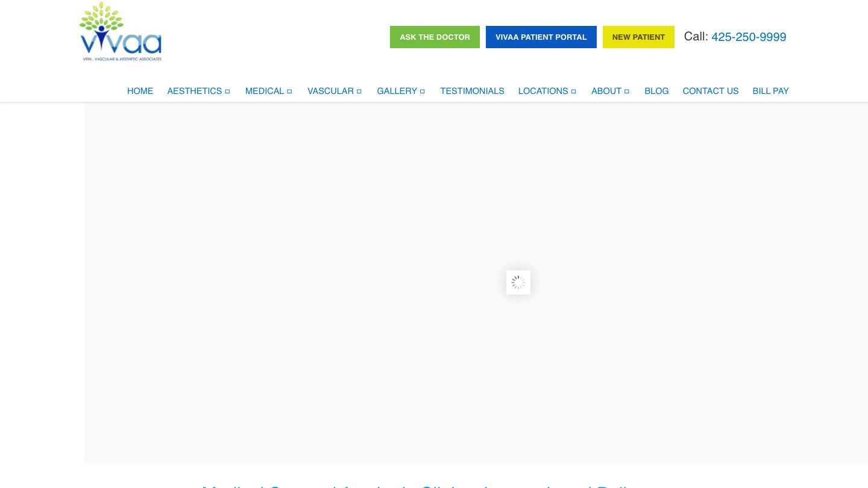Open the Vascular menu item
868x488 pixels.
click(330, 91)
